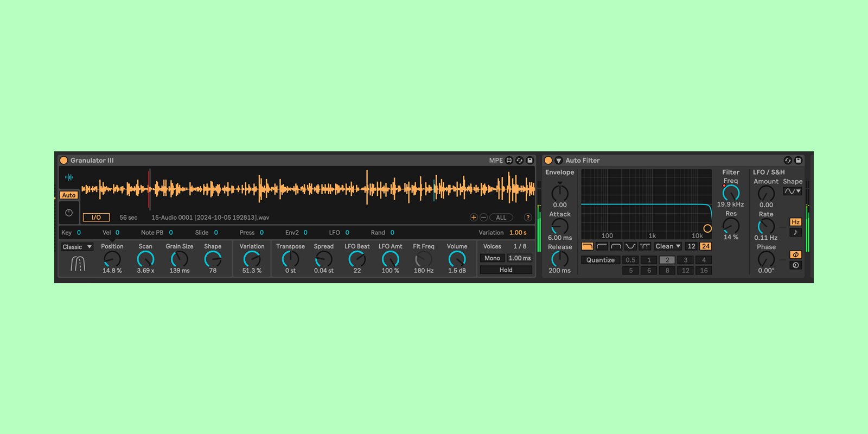Adjust the Grain Size knob

point(179,259)
